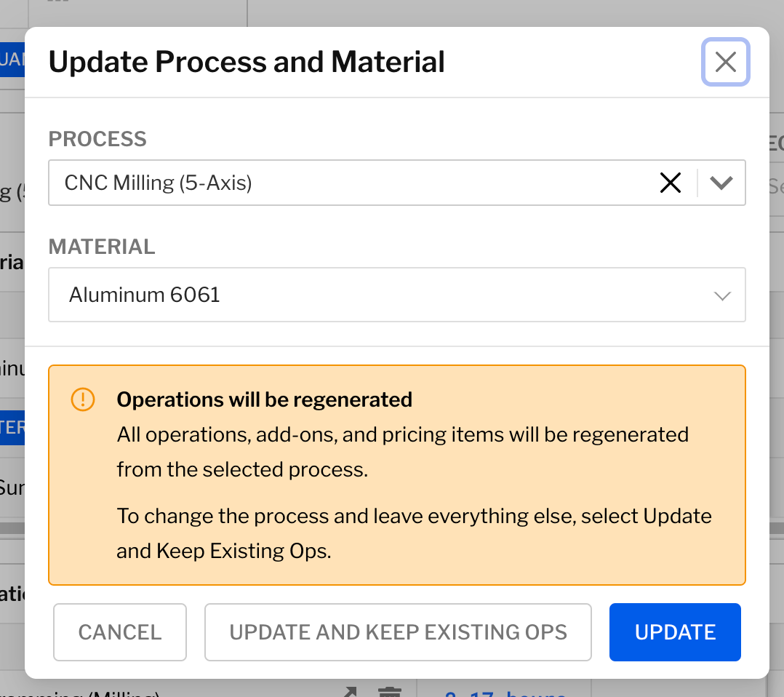Clear the selected CNC Milling process

coord(670,183)
